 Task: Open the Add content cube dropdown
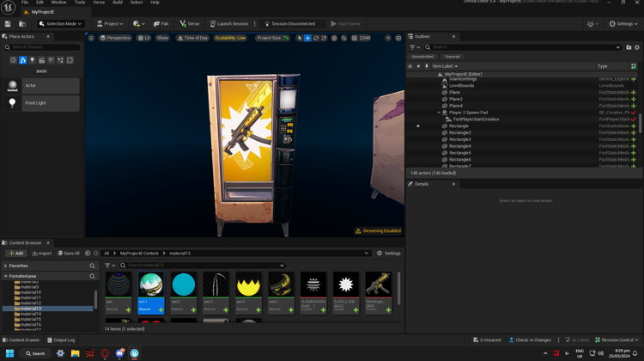point(139,24)
